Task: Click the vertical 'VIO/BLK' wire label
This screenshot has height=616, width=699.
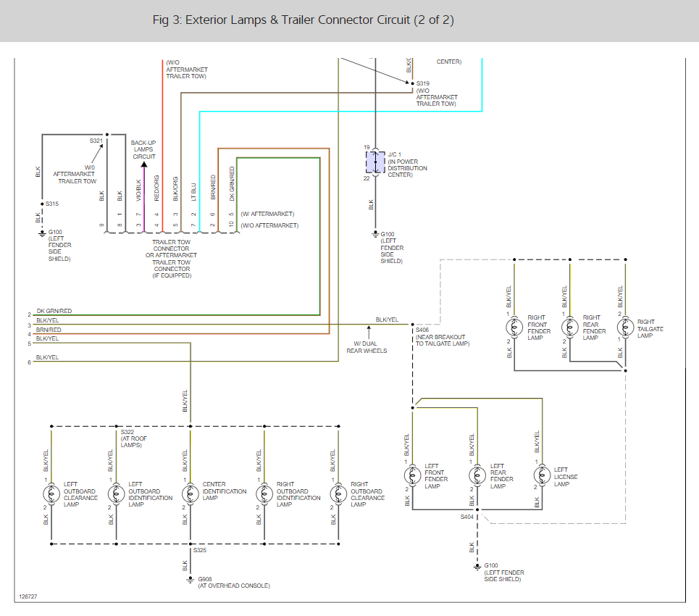Action: 138,190
